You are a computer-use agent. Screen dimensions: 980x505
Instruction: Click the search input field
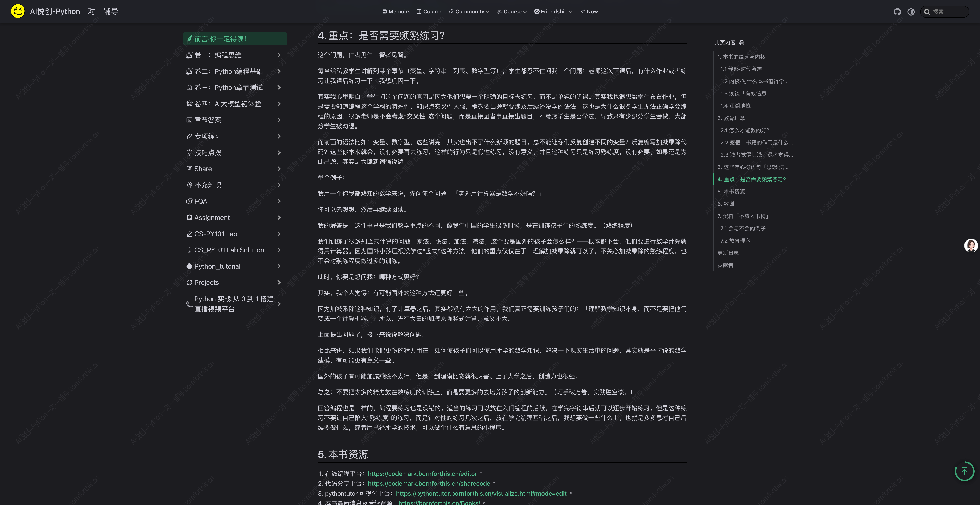(x=944, y=12)
